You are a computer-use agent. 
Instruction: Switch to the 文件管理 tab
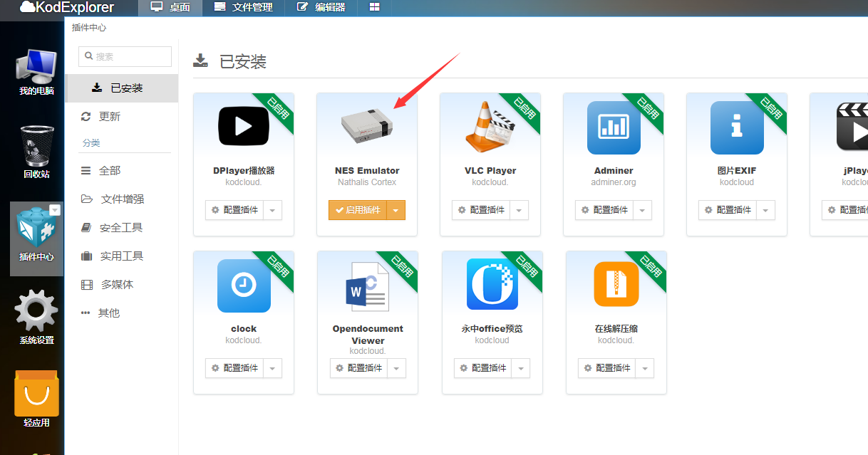point(244,8)
